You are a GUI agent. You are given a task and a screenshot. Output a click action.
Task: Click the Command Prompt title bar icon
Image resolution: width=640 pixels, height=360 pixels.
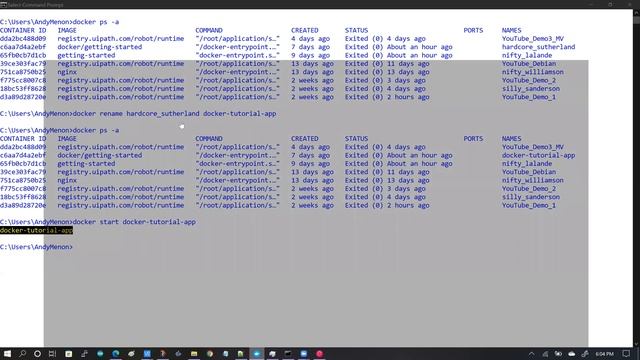coord(3,4)
